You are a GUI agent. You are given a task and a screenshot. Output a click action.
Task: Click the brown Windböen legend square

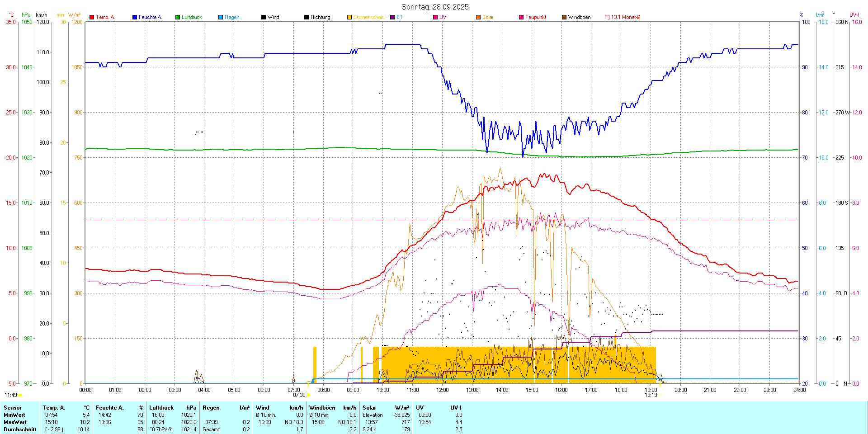[x=564, y=17]
